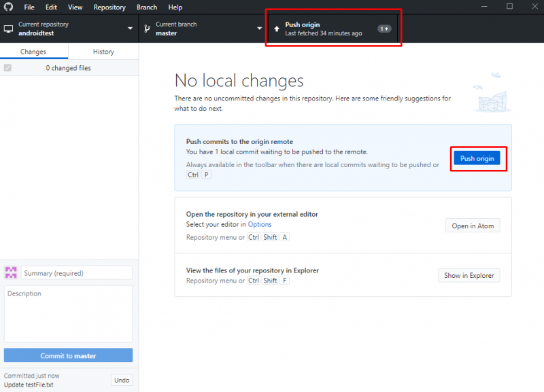Undo the last commit
This screenshot has width=544, height=392.
[122, 380]
